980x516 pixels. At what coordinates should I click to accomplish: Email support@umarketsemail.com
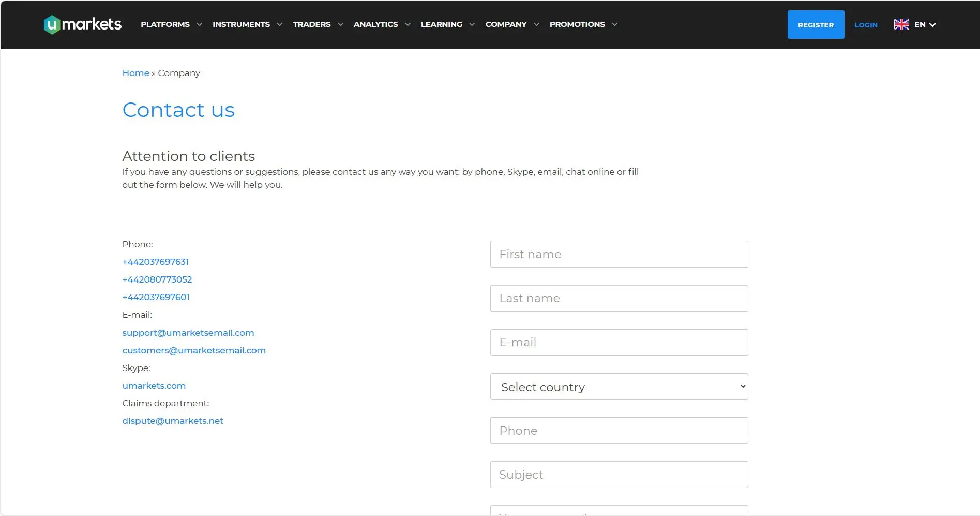click(x=188, y=333)
